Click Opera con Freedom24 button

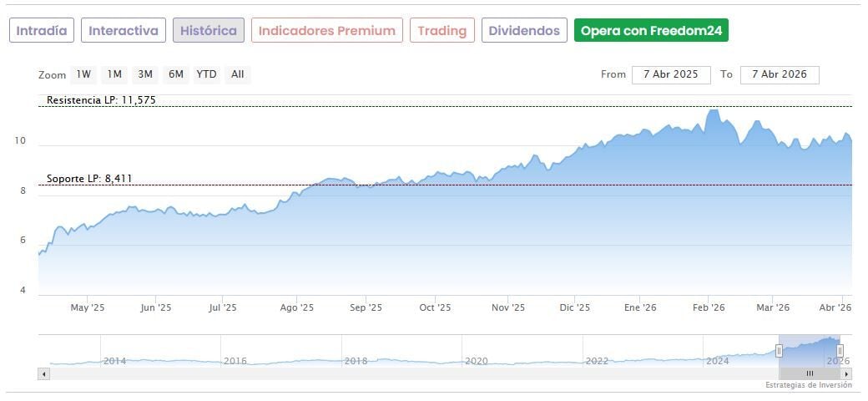pyautogui.click(x=652, y=31)
